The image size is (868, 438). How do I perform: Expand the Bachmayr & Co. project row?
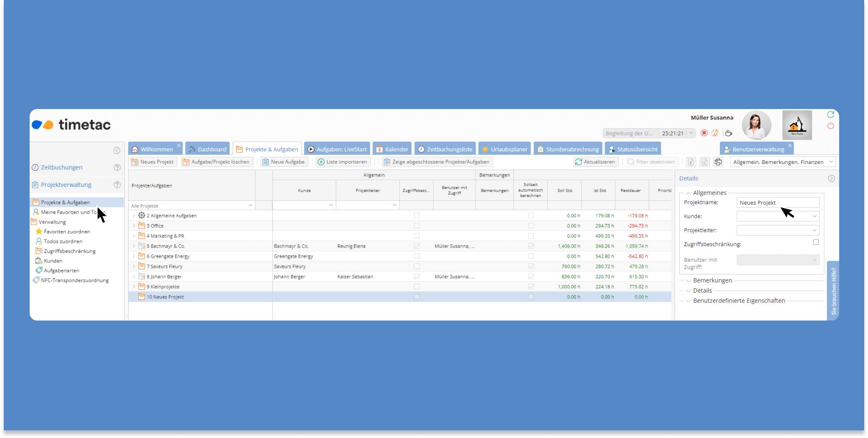pyautogui.click(x=134, y=246)
